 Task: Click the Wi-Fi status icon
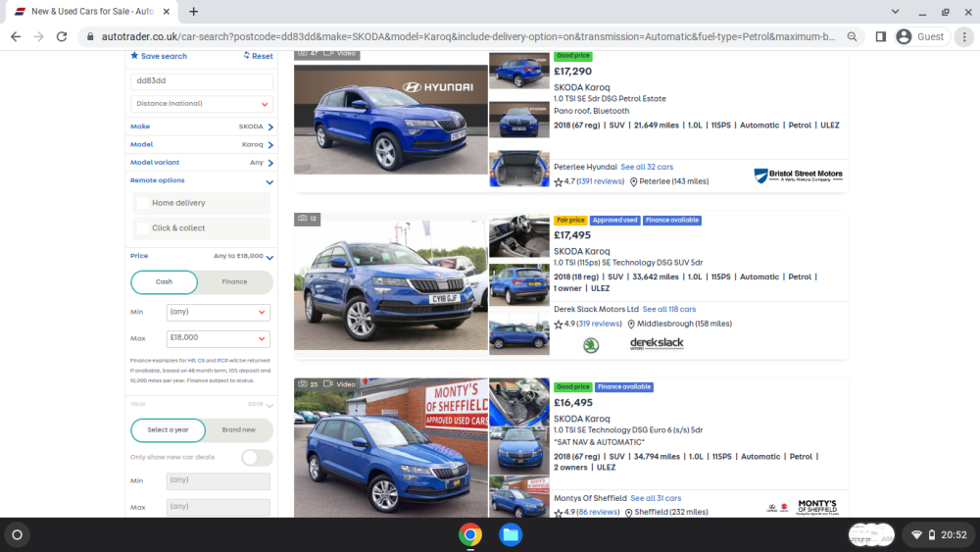point(917,534)
